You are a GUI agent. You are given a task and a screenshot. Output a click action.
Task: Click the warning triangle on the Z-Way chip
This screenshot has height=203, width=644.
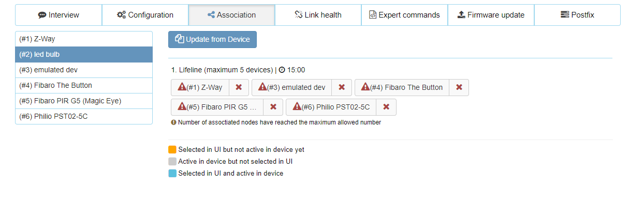point(182,87)
